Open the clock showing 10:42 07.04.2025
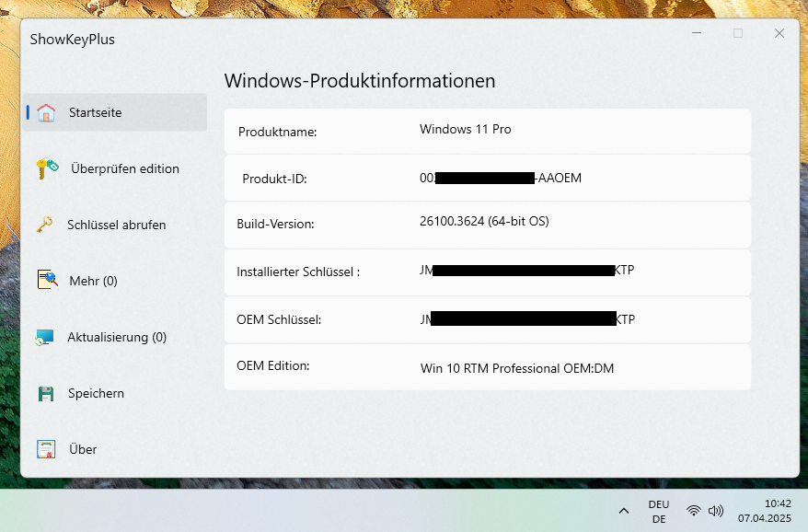 click(764, 511)
